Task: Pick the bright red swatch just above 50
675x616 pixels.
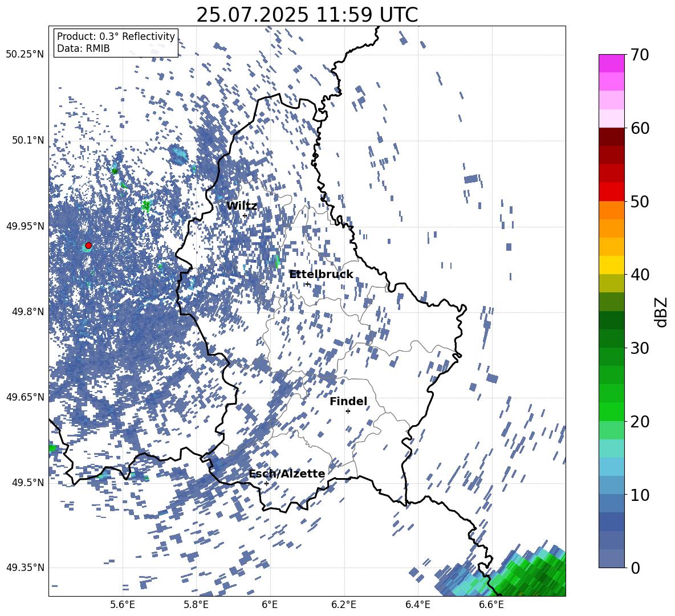Action: pos(611,192)
